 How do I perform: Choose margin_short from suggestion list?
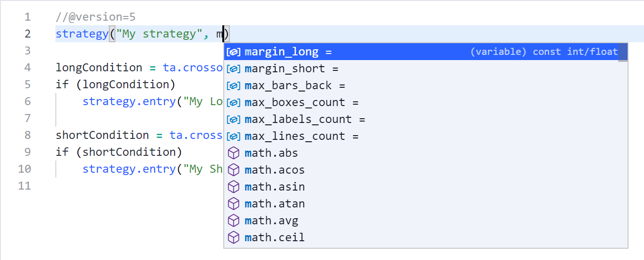click(425, 69)
